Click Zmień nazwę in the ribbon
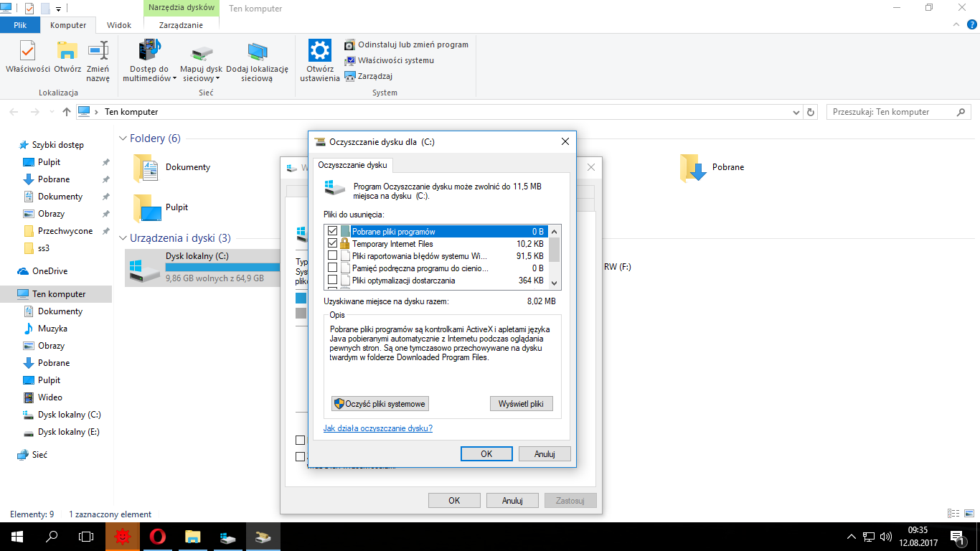 point(98,62)
